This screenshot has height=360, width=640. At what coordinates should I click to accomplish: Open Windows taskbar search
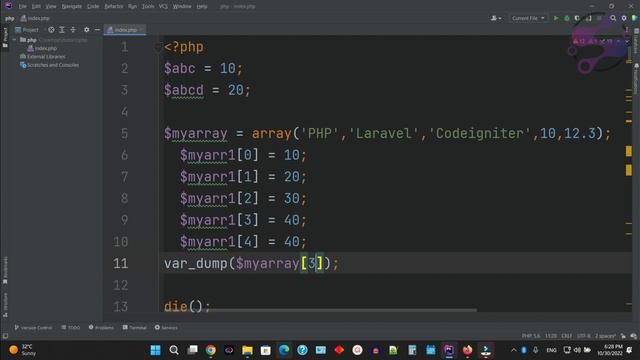click(x=174, y=350)
